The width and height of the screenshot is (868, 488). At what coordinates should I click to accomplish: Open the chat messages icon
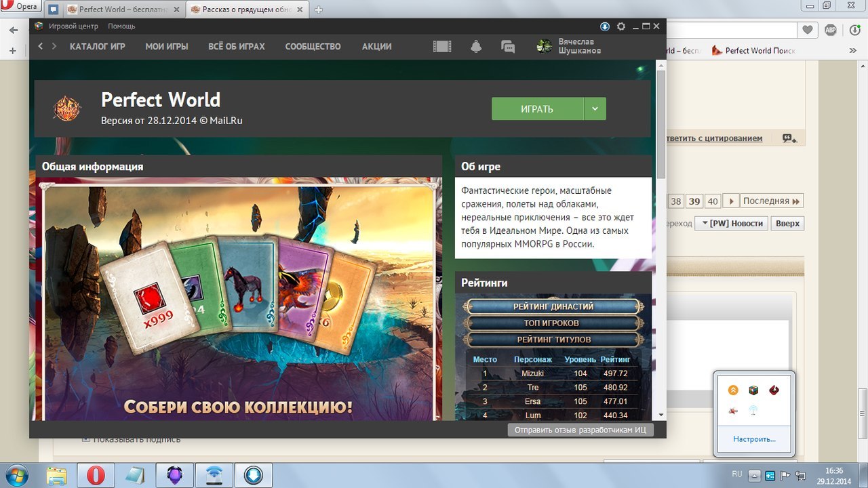tap(508, 46)
